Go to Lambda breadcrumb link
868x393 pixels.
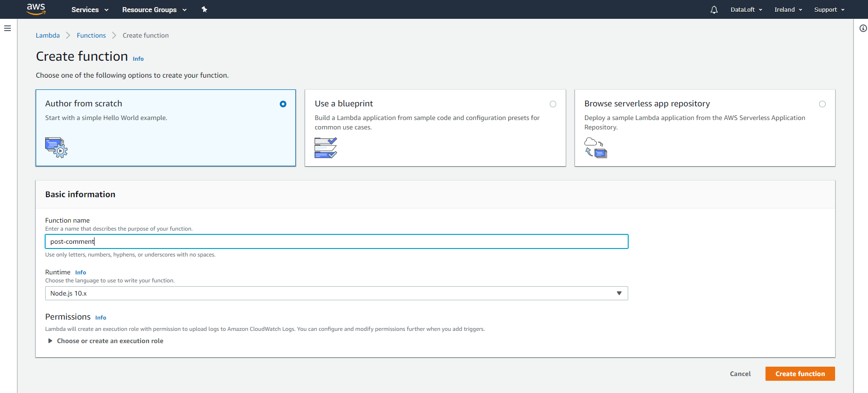pos(48,35)
